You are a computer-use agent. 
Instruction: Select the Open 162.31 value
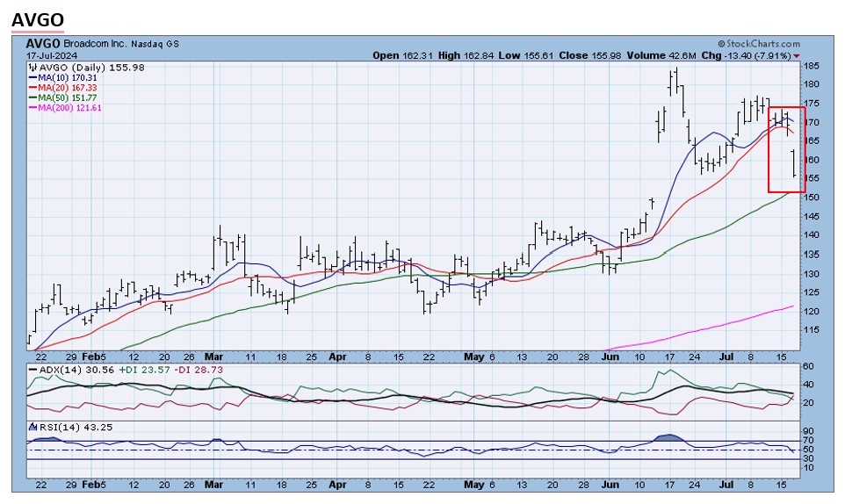pyautogui.click(x=401, y=55)
